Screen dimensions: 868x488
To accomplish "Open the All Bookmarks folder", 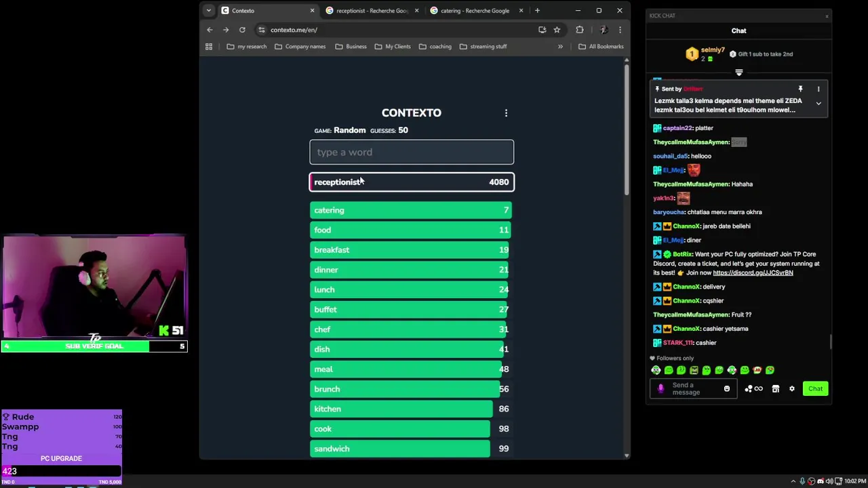I will (601, 47).
